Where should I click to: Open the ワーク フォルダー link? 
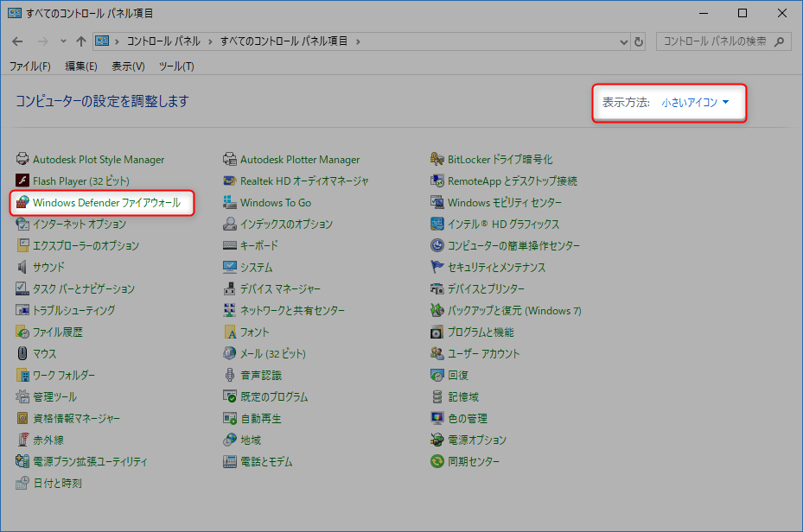click(x=64, y=376)
